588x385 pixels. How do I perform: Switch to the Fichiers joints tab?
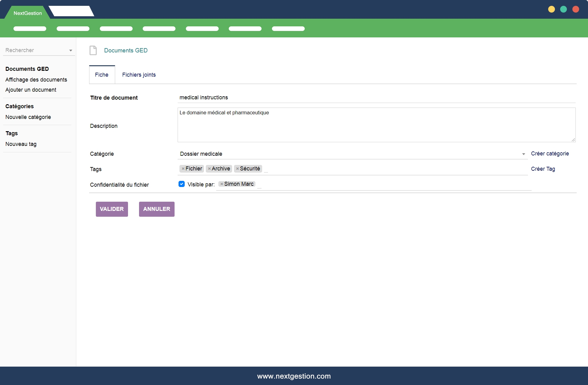(x=139, y=75)
